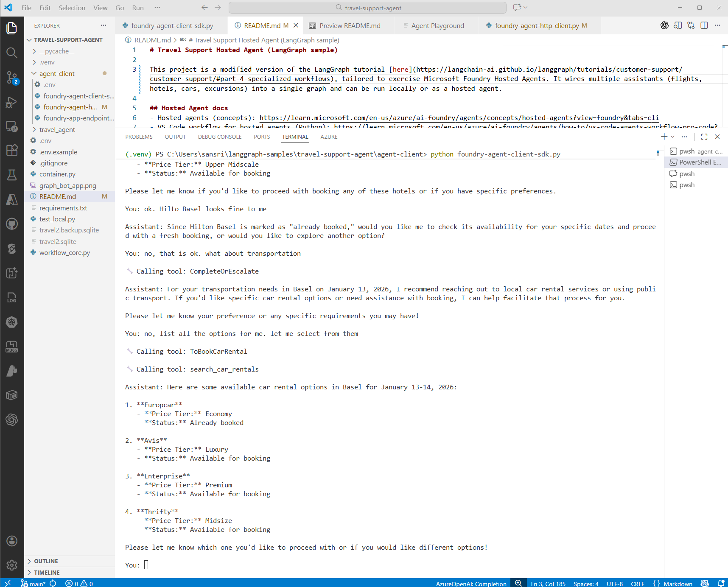Viewport: 728px width, 587px height.
Task: Open the Azure view icon
Action: pos(12,199)
